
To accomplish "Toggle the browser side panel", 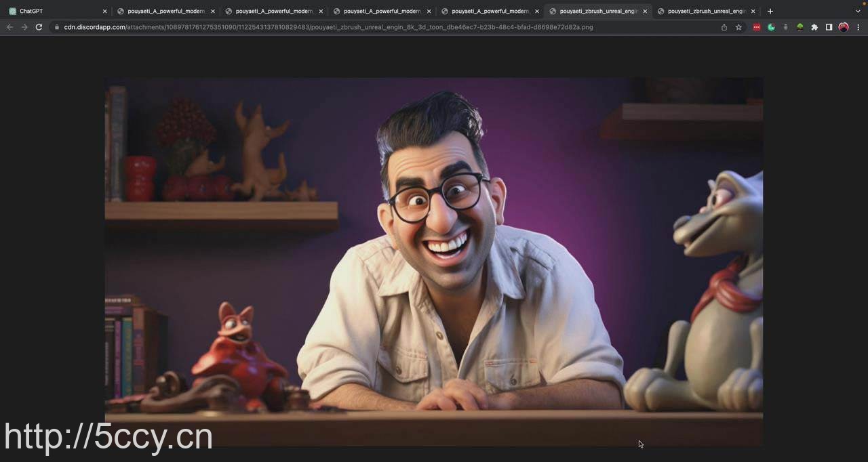I will [829, 27].
